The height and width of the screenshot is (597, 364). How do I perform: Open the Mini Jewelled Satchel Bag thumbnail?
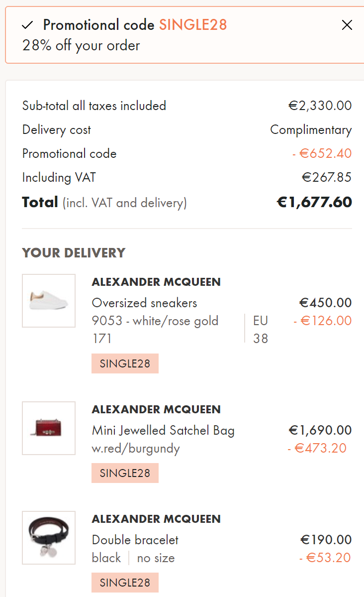[x=49, y=428]
